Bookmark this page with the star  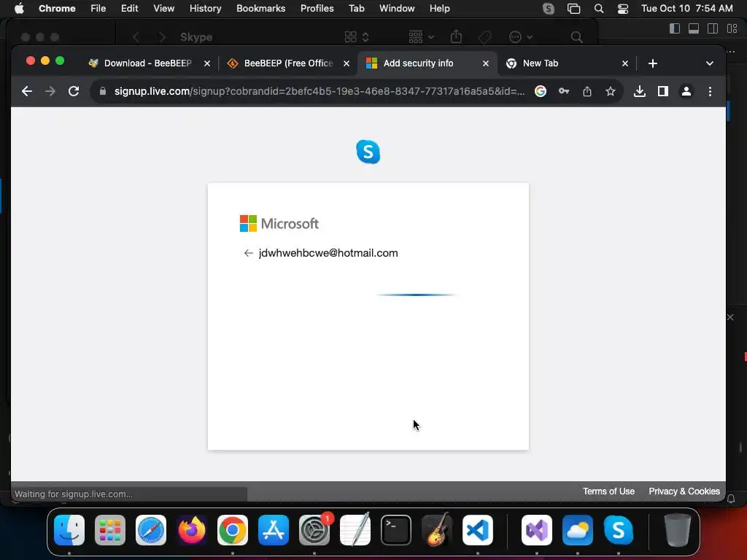[x=611, y=91]
